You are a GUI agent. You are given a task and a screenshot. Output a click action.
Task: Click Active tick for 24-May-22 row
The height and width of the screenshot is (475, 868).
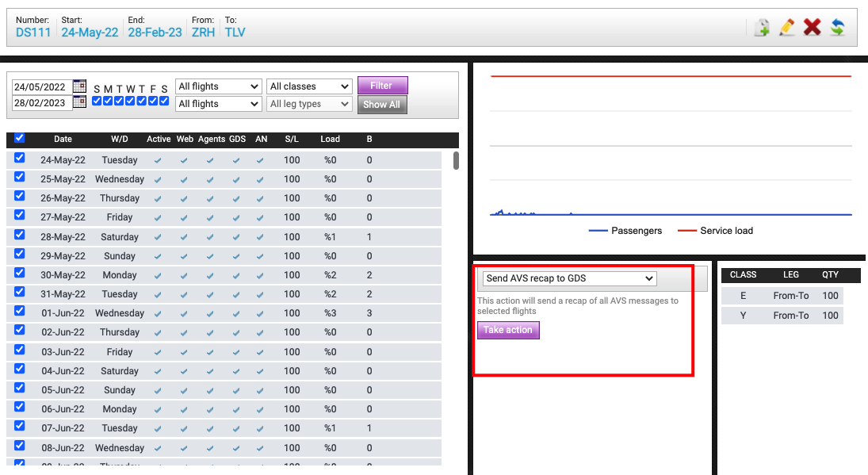point(158,160)
